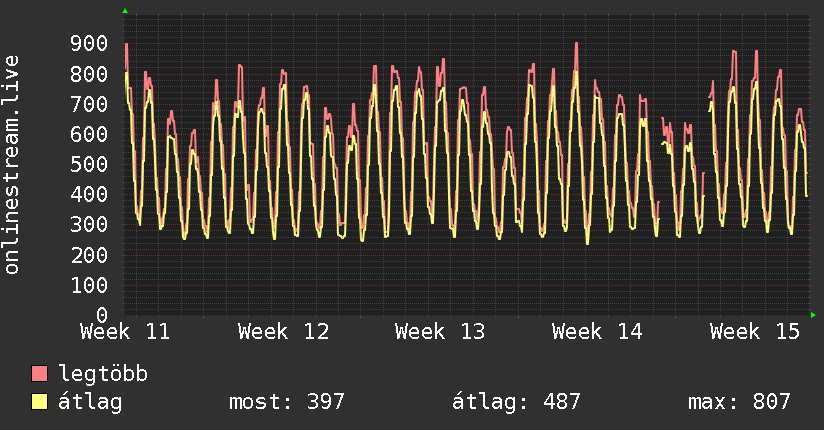824x430 pixels.
Task: Click the 900 y-axis tick label
Action: pyautogui.click(x=89, y=44)
